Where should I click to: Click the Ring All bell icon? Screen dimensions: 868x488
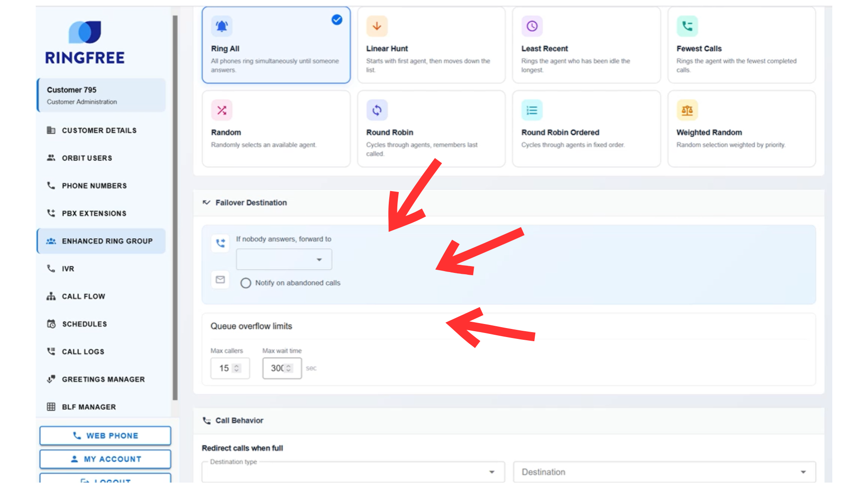pyautogui.click(x=222, y=26)
